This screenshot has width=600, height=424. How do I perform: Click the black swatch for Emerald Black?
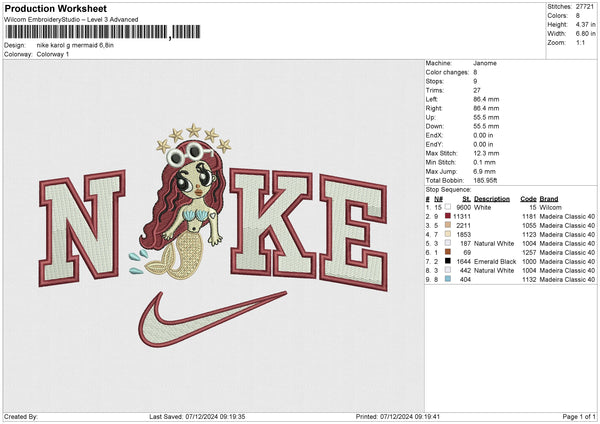point(448,261)
